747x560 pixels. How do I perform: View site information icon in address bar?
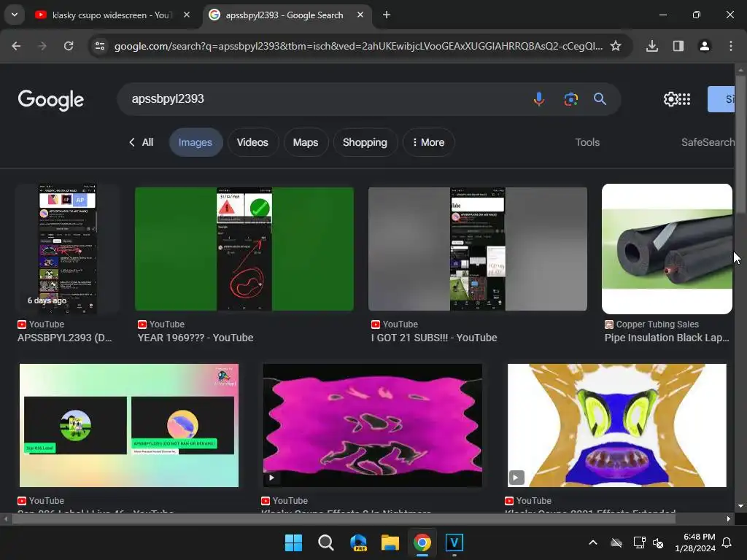(100, 46)
